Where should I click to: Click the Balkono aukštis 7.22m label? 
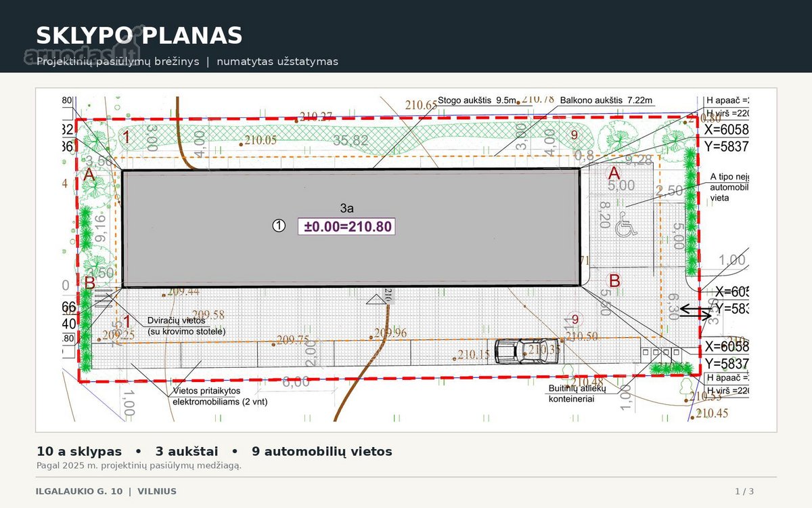pos(606,100)
